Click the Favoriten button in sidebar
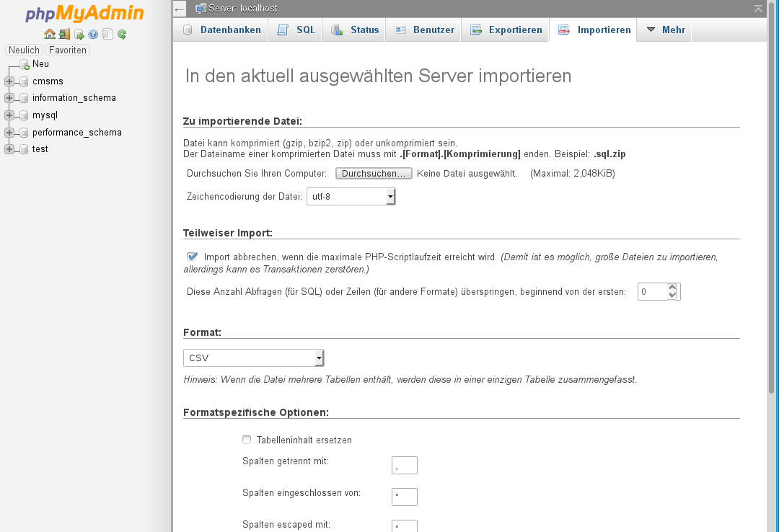Image resolution: width=779 pixels, height=532 pixels. point(68,50)
